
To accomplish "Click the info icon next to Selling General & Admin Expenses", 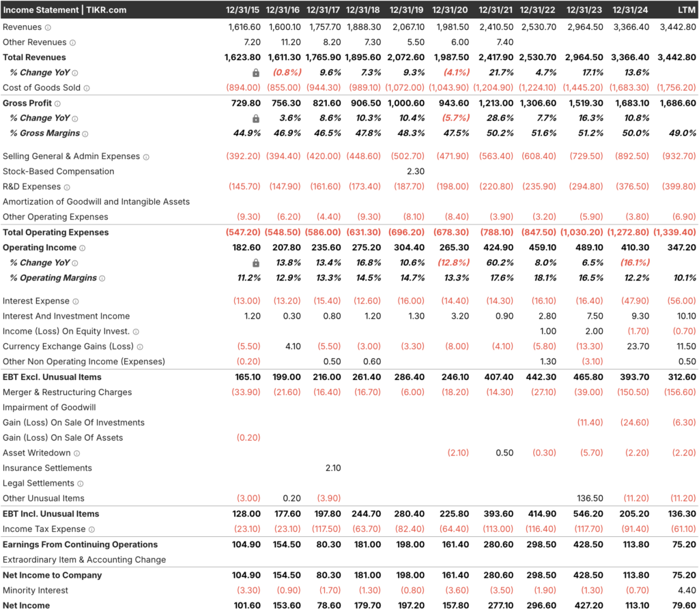I will tap(146, 157).
